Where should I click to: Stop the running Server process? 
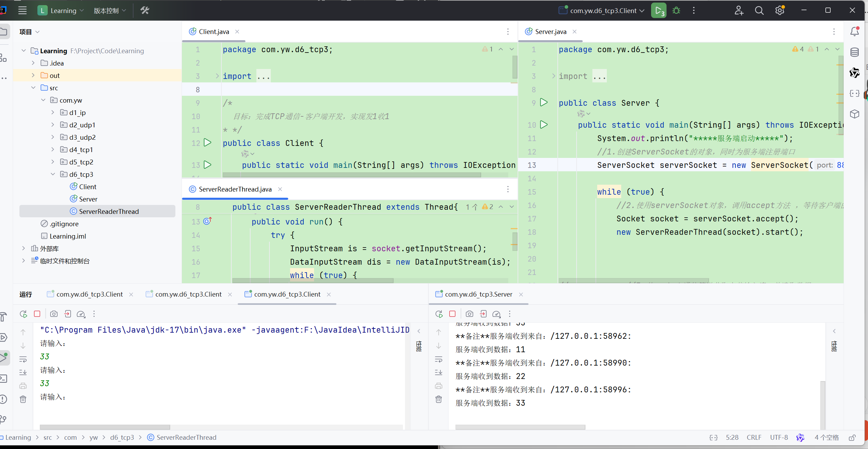(x=452, y=314)
